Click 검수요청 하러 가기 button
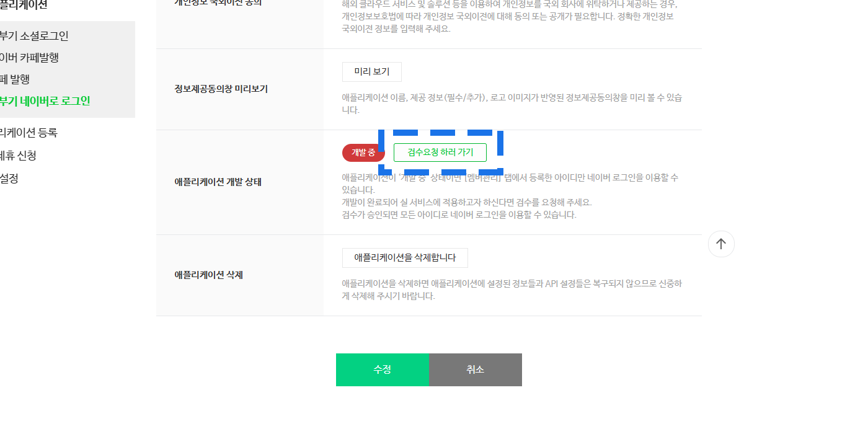Screen dimensions: 868x434 [x=440, y=152]
